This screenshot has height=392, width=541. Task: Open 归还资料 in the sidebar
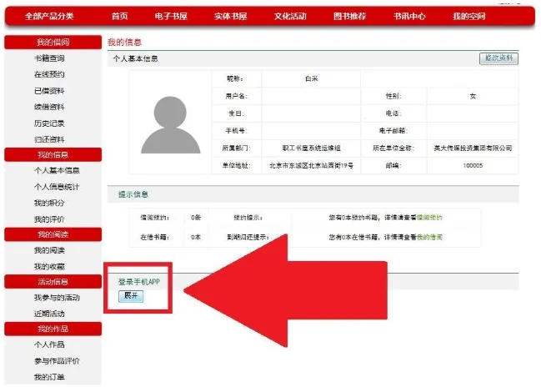coord(49,139)
